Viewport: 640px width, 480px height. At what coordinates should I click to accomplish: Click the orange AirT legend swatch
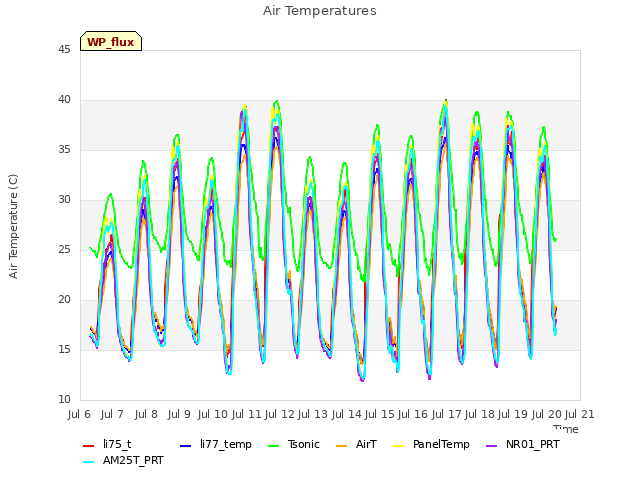coord(341,446)
